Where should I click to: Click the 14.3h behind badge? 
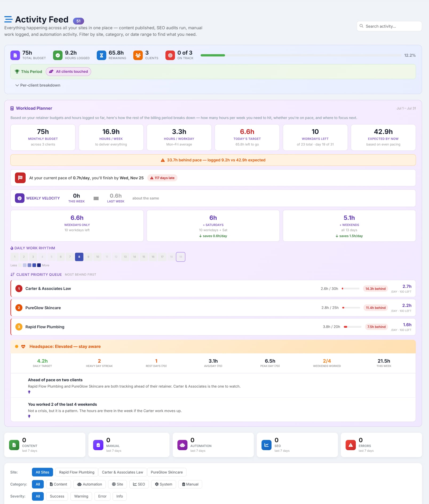[375, 289]
